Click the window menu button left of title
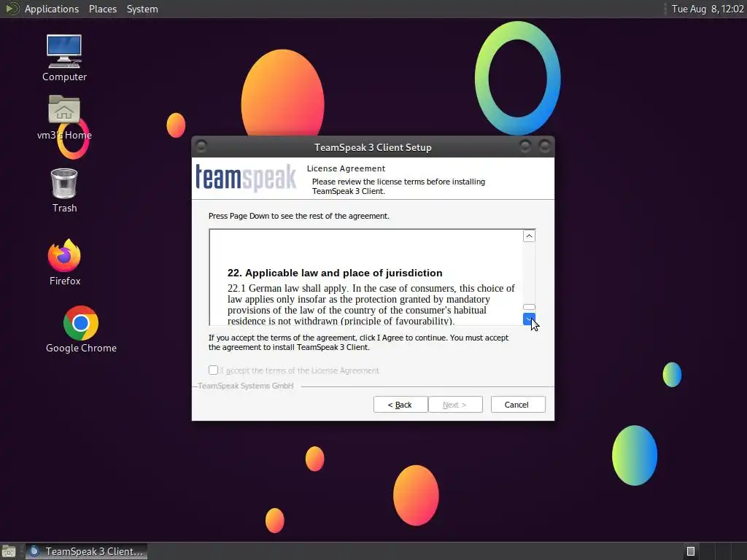 [201, 146]
